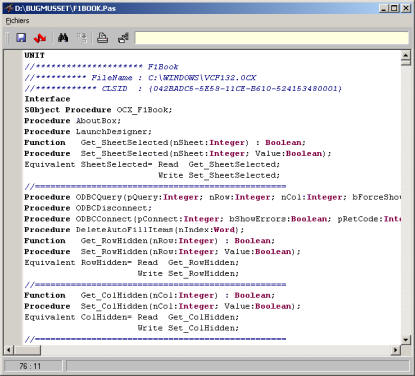Click the CLSID comment line
The height and width of the screenshot is (376, 415).
point(183,88)
